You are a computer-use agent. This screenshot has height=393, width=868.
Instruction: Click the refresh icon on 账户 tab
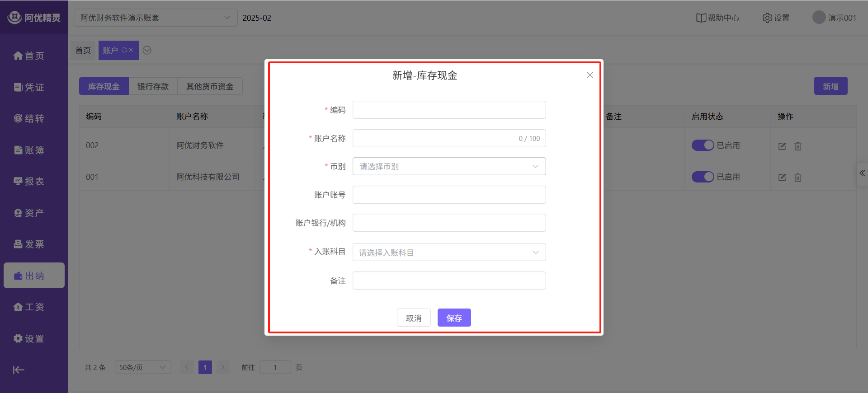[x=124, y=50]
